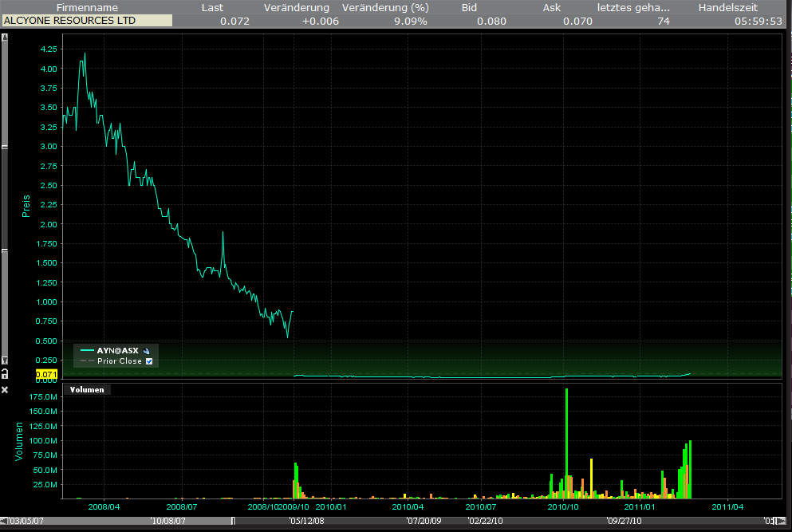Click the AYN@ASX legend label
Image resolution: width=792 pixels, height=532 pixels.
(117, 351)
